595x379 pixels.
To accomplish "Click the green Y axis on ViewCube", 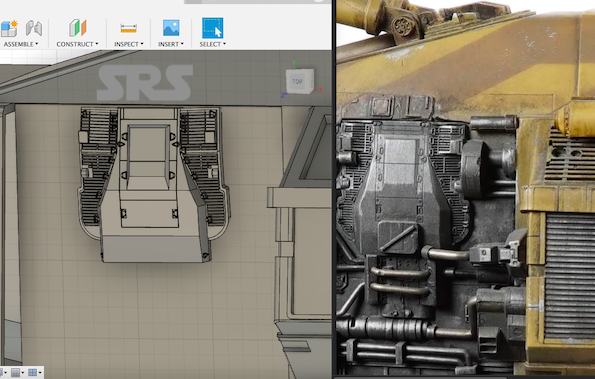I will pyautogui.click(x=293, y=64).
